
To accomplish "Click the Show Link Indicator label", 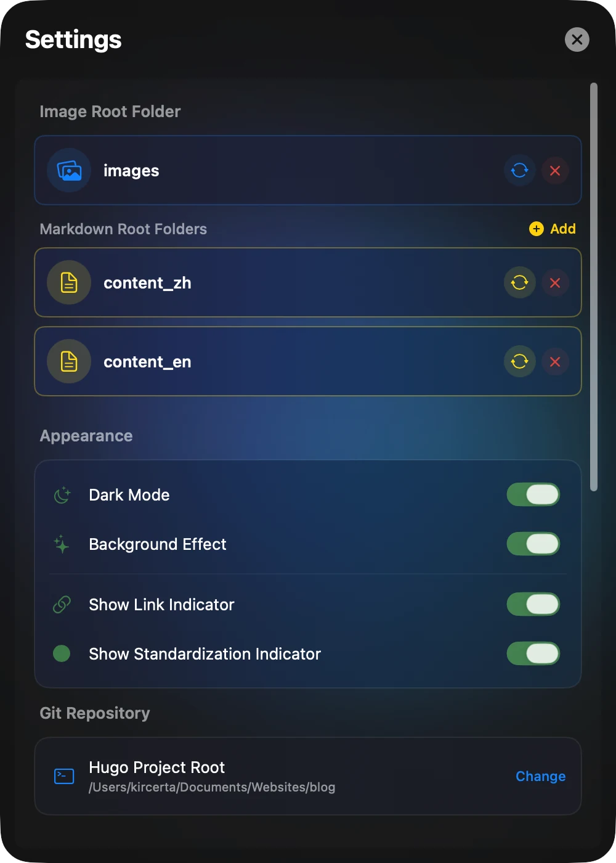I will click(161, 605).
